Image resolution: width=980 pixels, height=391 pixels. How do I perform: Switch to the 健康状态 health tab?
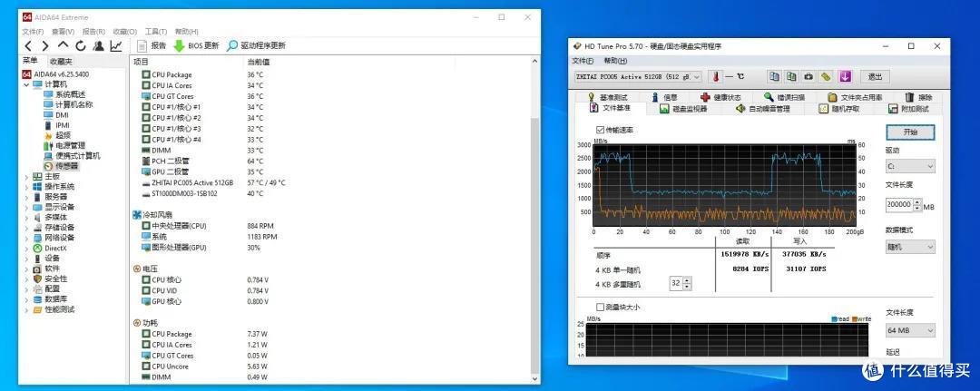[720, 97]
